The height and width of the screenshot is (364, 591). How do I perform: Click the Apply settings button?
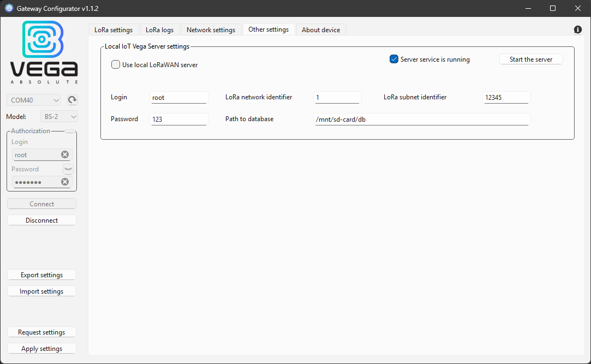click(x=41, y=348)
